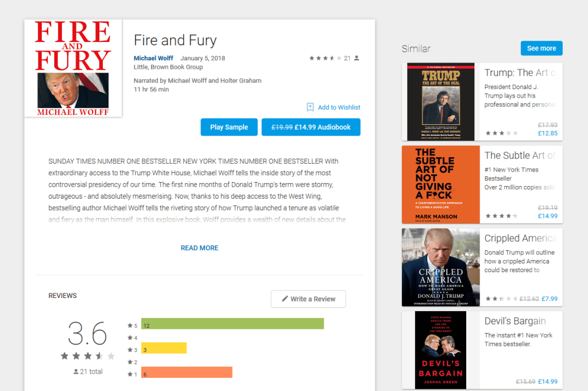This screenshot has width=588, height=391.
Task: Click See more similar books
Action: (x=541, y=48)
